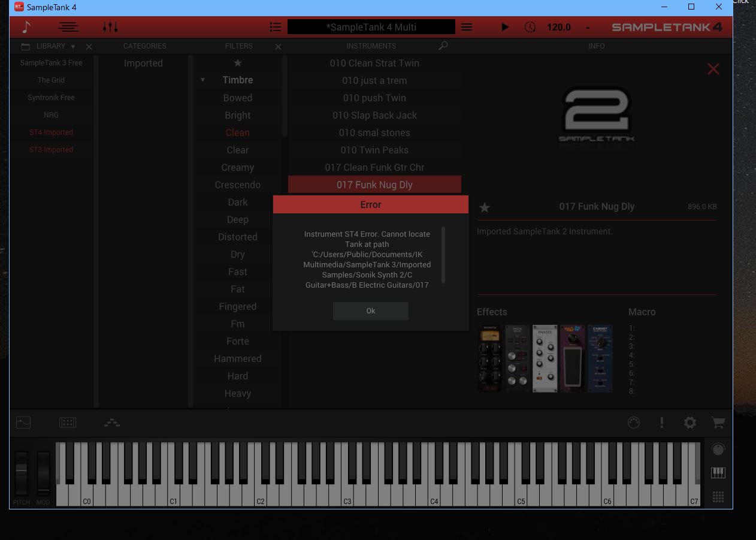Open the parts list view icon
Image resolution: width=756 pixels, height=540 pixels.
click(x=68, y=27)
